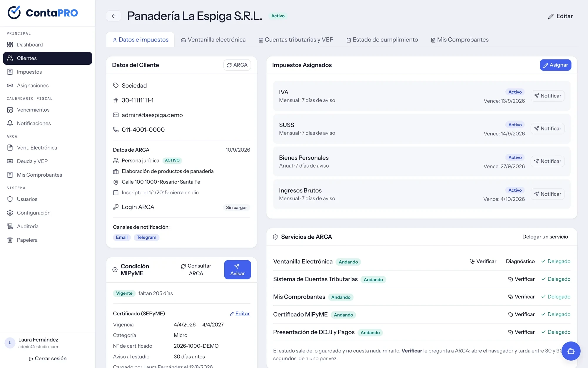Open Clientes section in sidebar
The height and width of the screenshot is (368, 588).
(48, 58)
